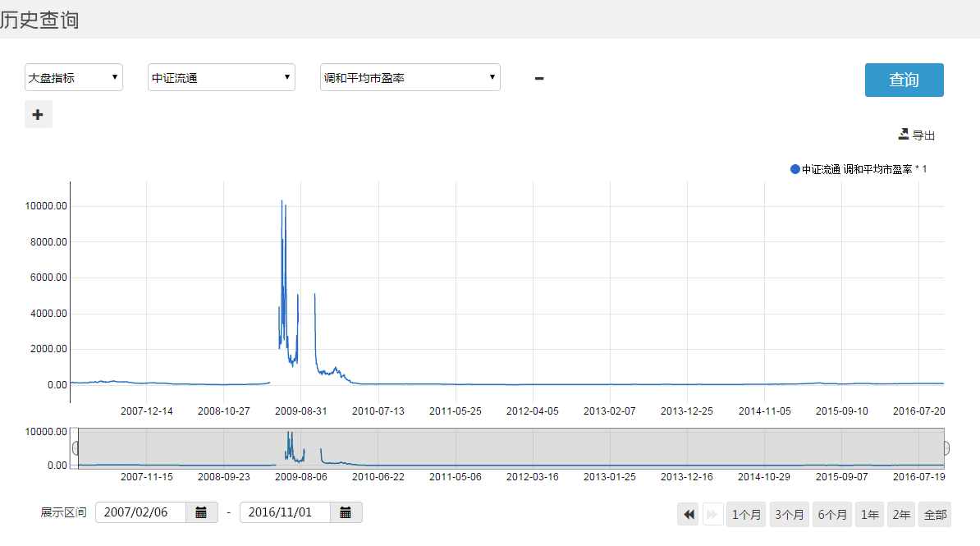Select the 1个月 range option
The image size is (980, 546).
pos(745,515)
